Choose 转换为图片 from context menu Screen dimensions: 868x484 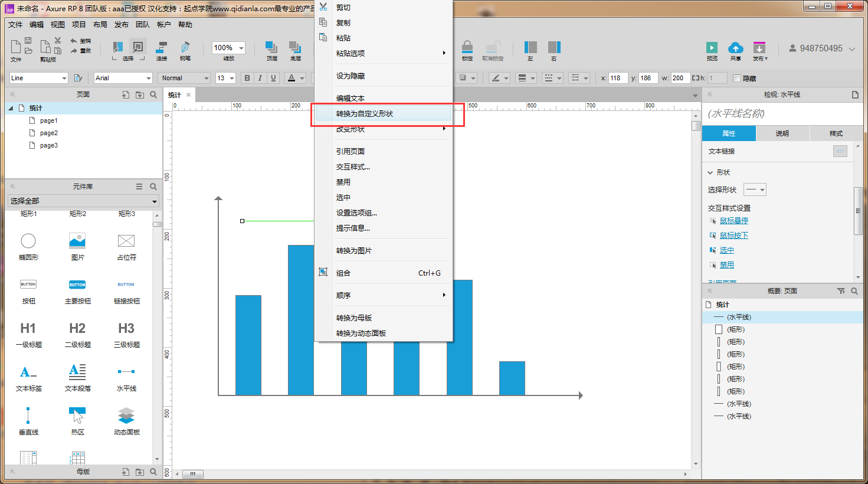click(x=384, y=251)
